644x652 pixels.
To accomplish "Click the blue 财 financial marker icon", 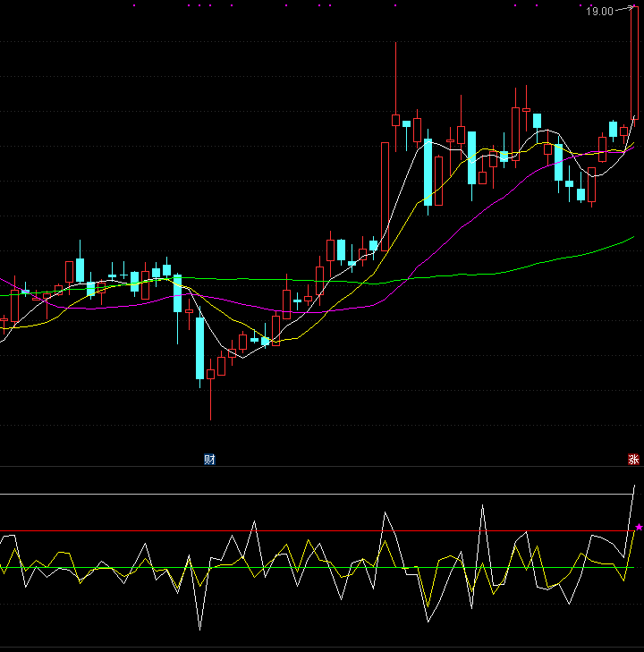I will pyautogui.click(x=209, y=459).
